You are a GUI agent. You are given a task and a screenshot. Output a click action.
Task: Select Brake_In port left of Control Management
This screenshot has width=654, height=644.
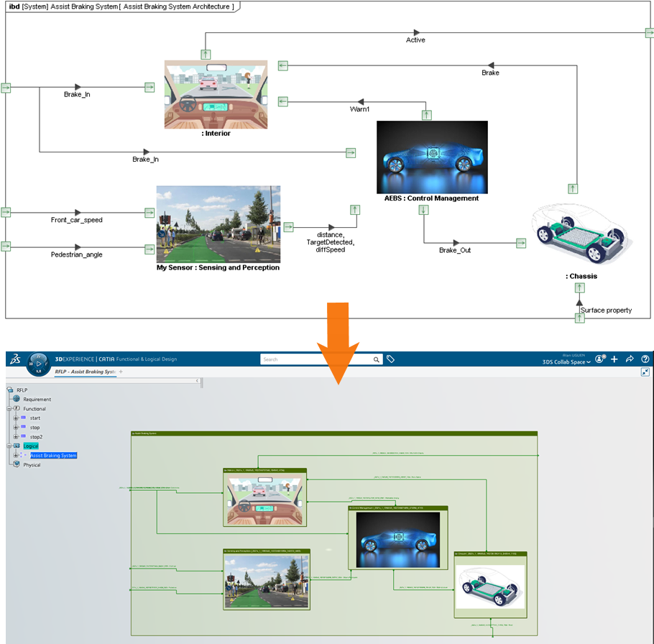tap(351, 152)
